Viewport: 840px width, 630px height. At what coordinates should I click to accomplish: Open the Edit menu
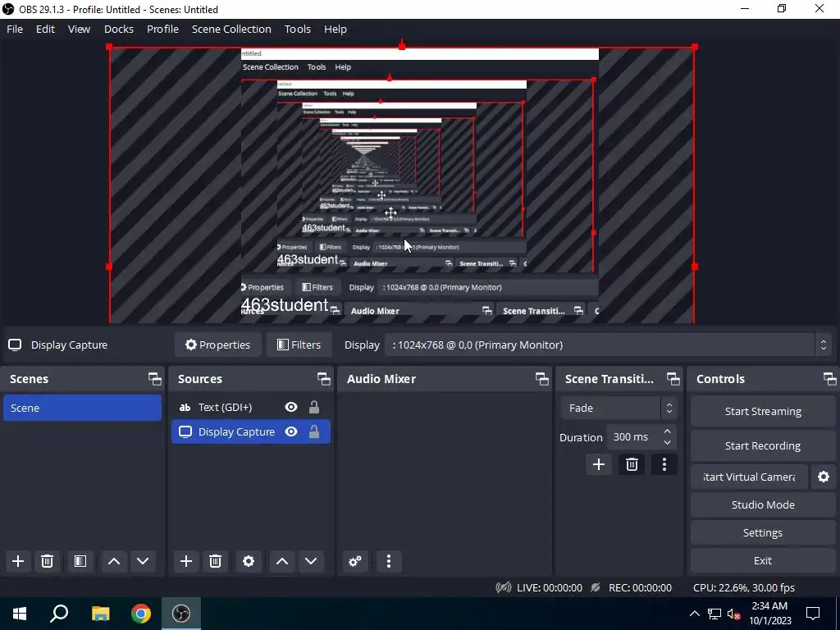point(46,29)
